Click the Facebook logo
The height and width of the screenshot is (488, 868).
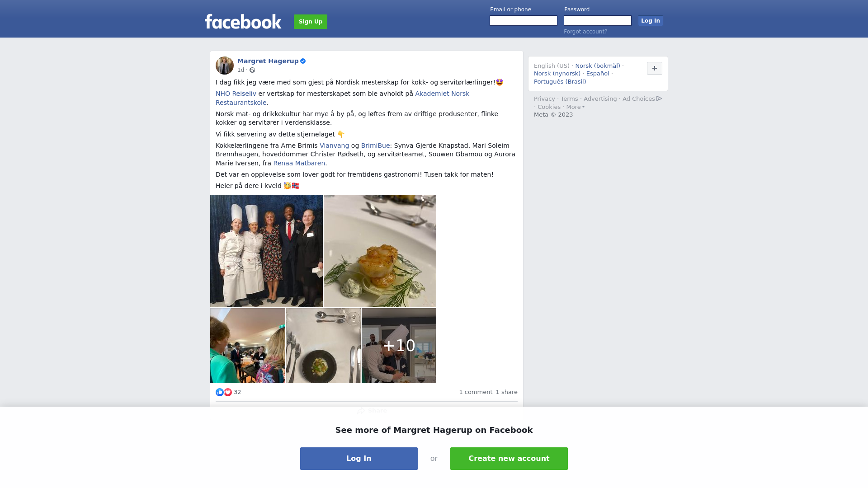pyautogui.click(x=243, y=21)
